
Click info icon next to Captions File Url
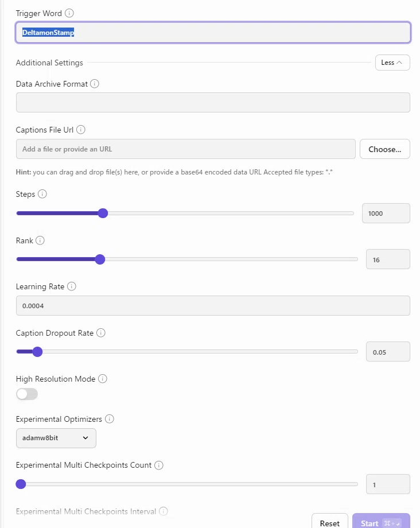point(81,130)
